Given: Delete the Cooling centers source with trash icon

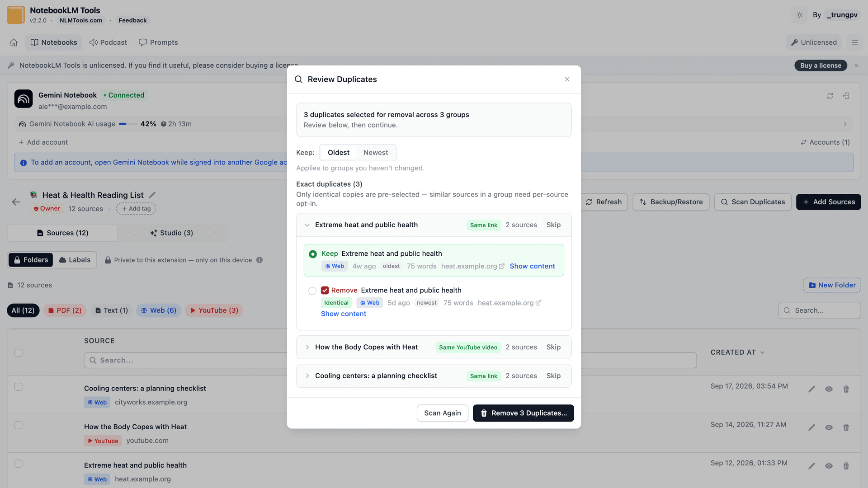Looking at the screenshot, I should coord(846,389).
